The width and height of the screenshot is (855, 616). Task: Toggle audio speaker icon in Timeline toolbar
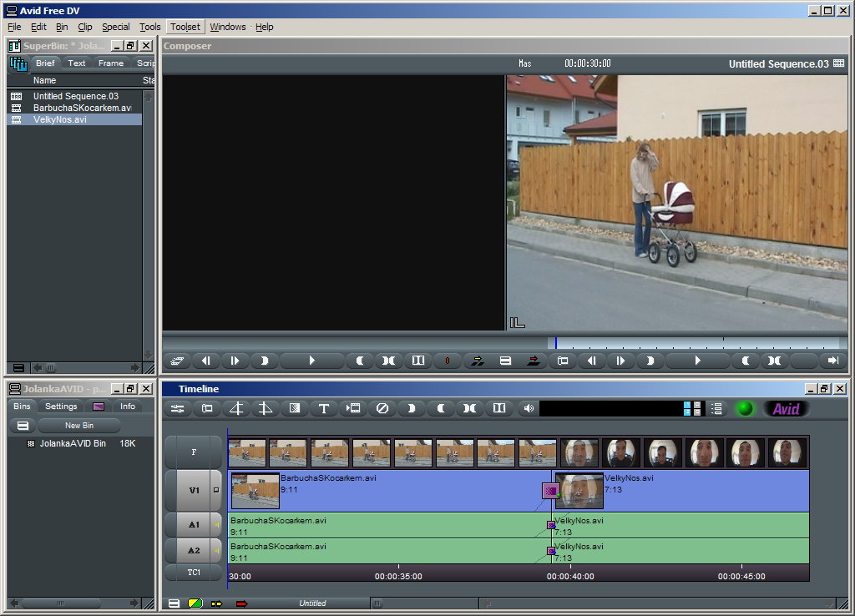[529, 408]
